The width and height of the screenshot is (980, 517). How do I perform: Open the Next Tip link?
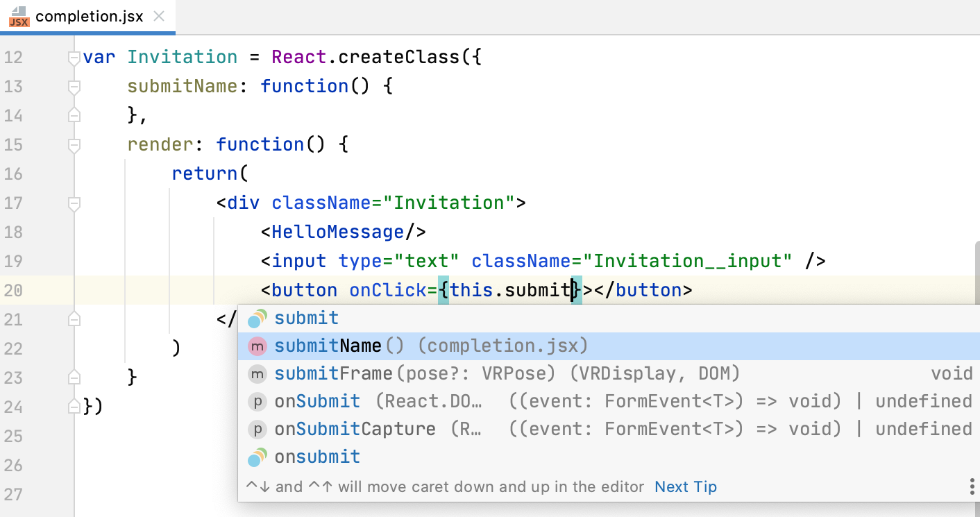point(686,486)
